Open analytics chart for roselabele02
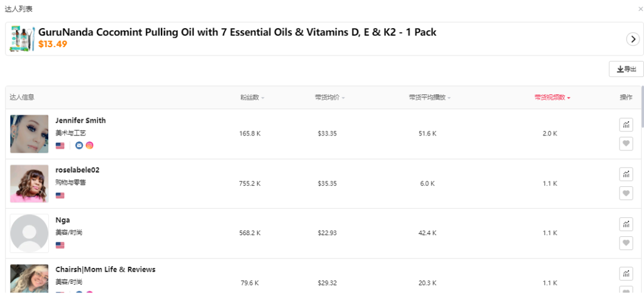Image resolution: width=644 pixels, height=299 pixels. [x=626, y=174]
